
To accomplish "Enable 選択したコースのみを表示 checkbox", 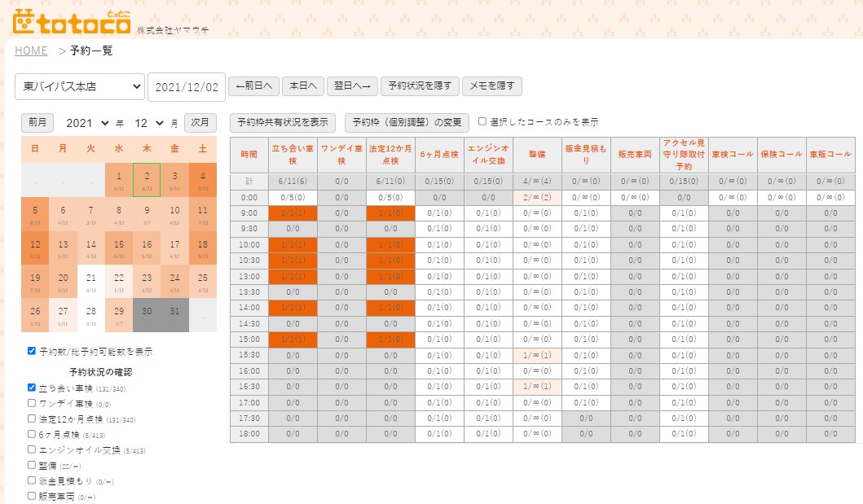I will pyautogui.click(x=482, y=122).
